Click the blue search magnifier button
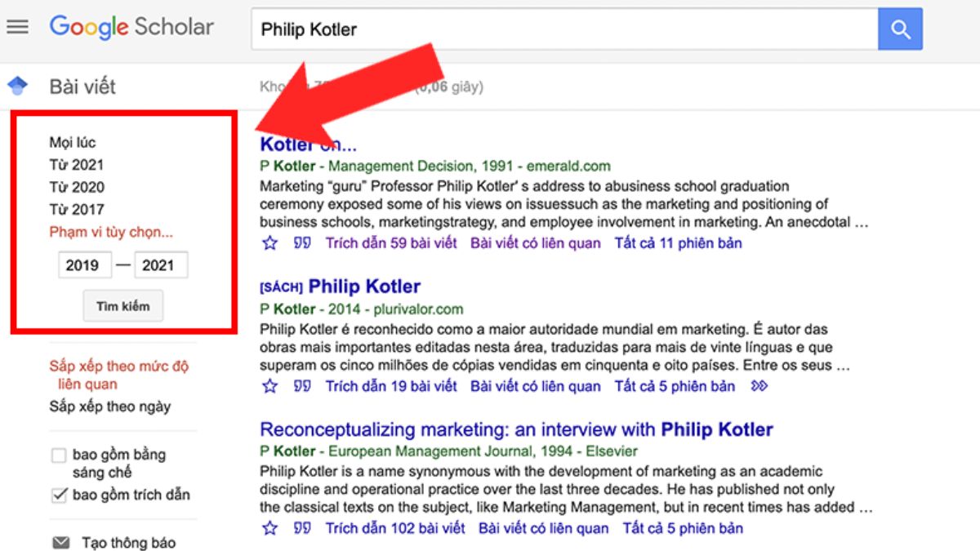This screenshot has height=551, width=980. 900,29
